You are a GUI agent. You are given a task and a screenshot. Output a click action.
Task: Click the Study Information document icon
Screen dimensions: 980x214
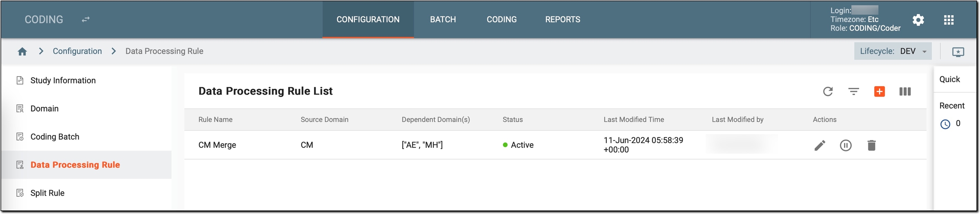20,80
